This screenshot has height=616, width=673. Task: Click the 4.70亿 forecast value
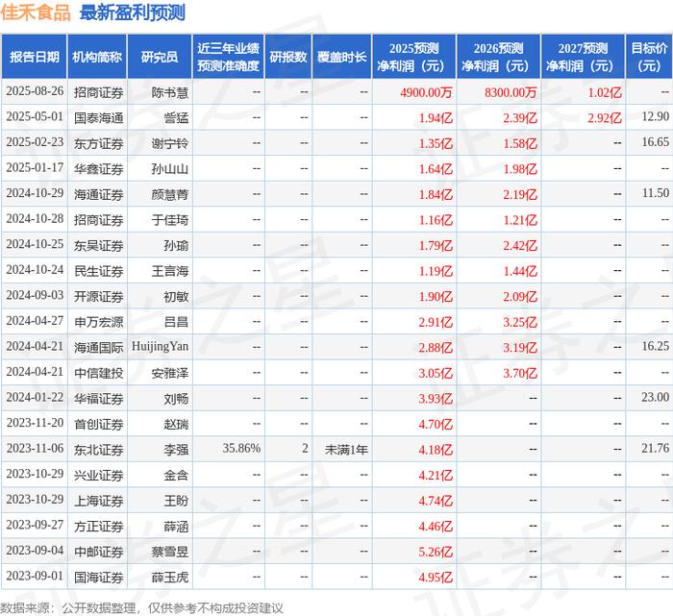point(436,424)
